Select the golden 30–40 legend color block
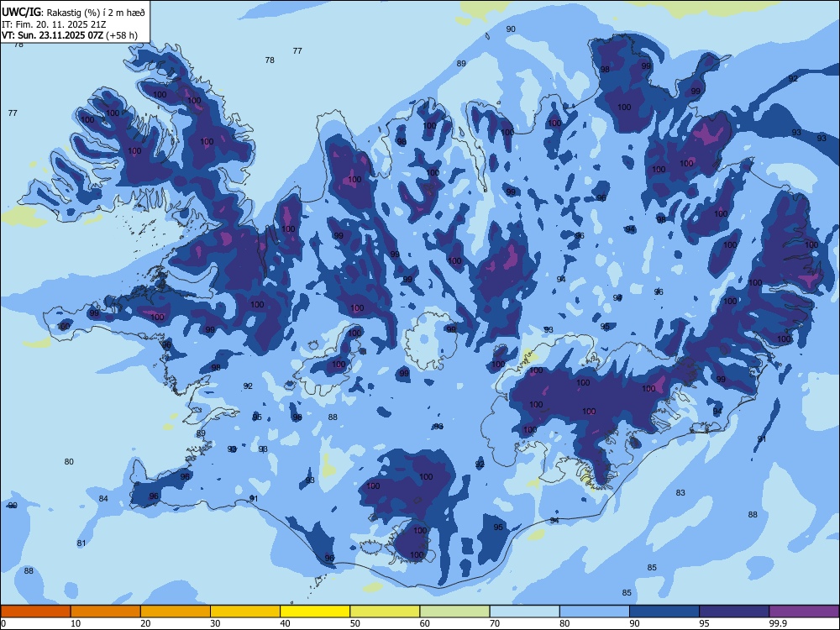 (245, 612)
